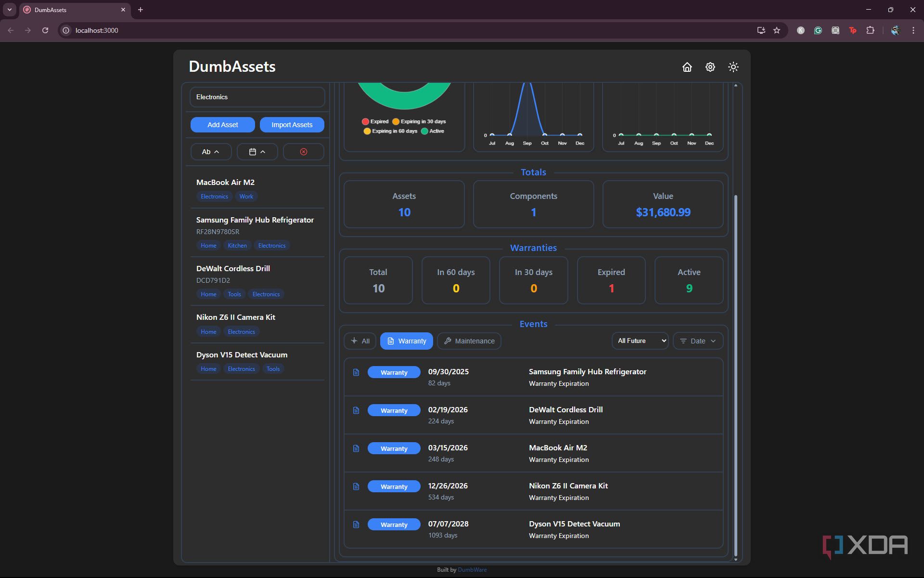Open a new browser tab
The height and width of the screenshot is (578, 924).
141,10
